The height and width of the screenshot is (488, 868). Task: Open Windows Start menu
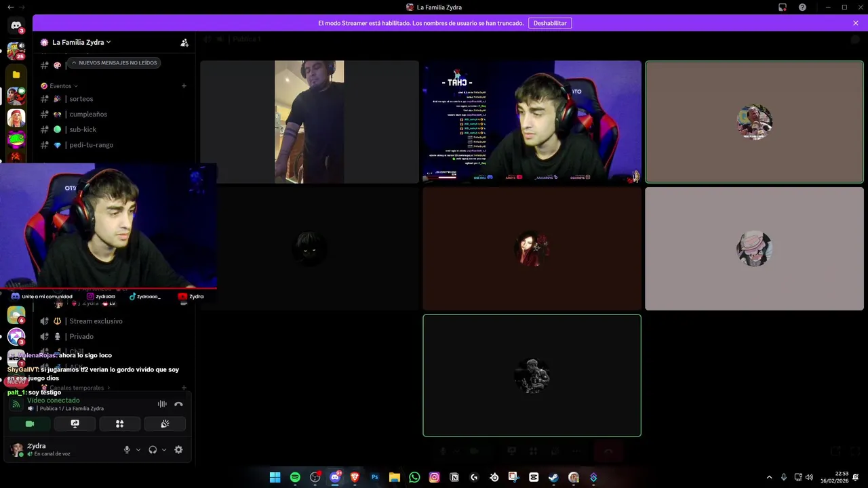tap(275, 477)
